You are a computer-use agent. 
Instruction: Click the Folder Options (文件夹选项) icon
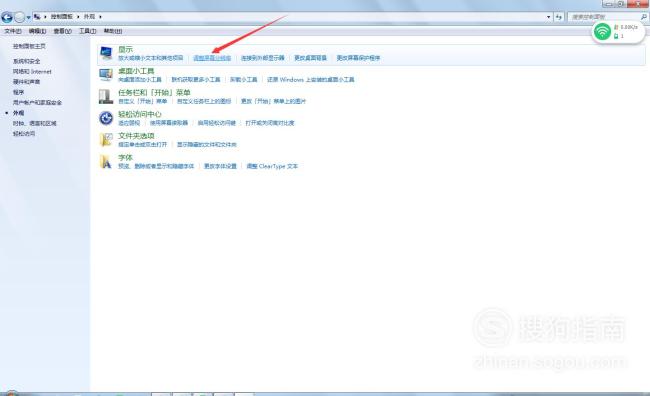[106, 140]
